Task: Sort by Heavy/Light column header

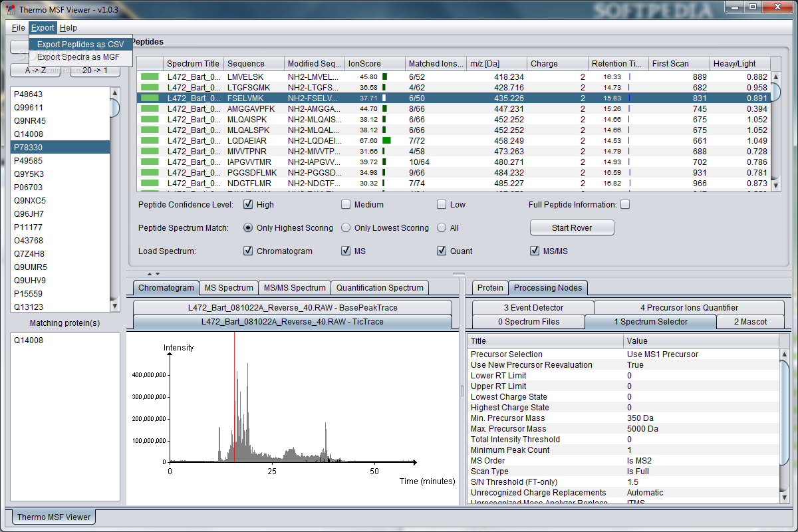Action: click(x=740, y=64)
